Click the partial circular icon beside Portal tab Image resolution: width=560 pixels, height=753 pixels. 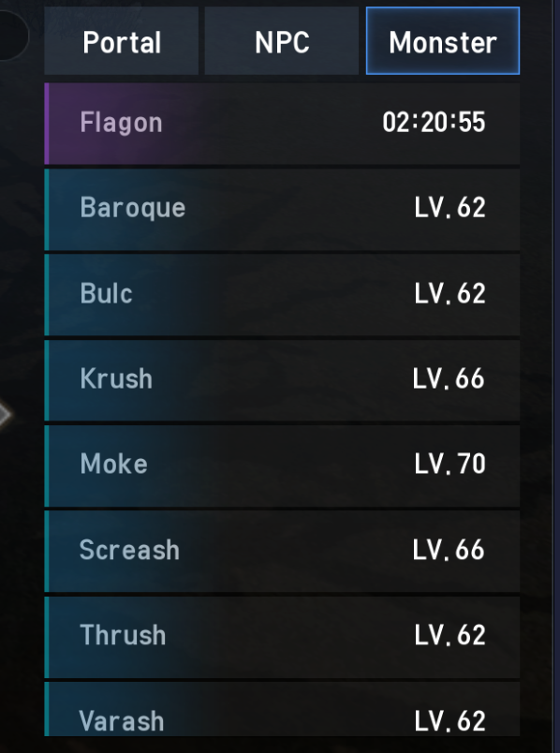pos(13,34)
